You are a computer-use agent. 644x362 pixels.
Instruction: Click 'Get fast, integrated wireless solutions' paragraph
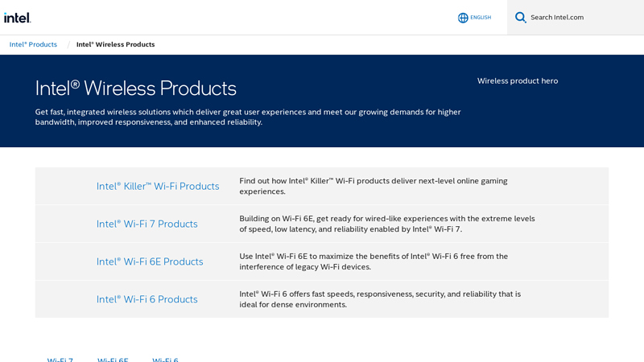[248, 117]
